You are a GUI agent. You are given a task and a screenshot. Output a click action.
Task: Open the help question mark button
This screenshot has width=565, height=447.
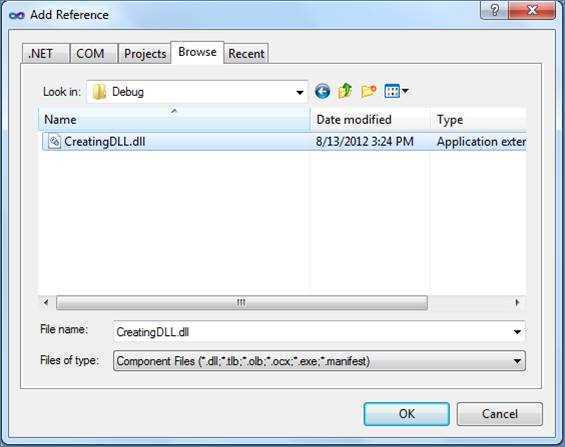point(494,10)
